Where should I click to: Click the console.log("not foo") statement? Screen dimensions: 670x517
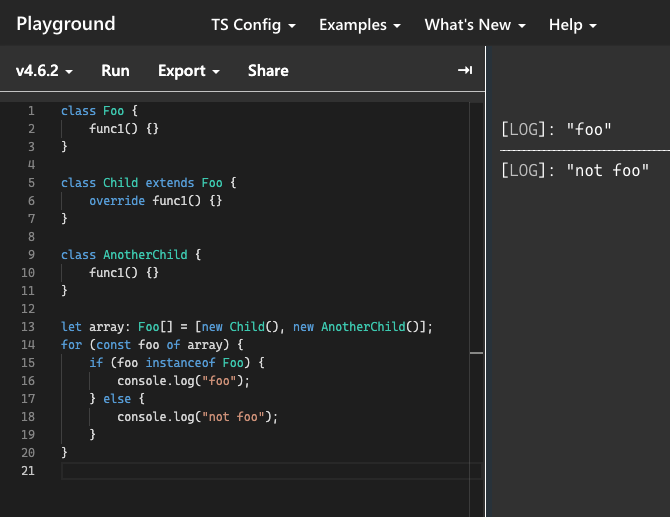point(197,417)
